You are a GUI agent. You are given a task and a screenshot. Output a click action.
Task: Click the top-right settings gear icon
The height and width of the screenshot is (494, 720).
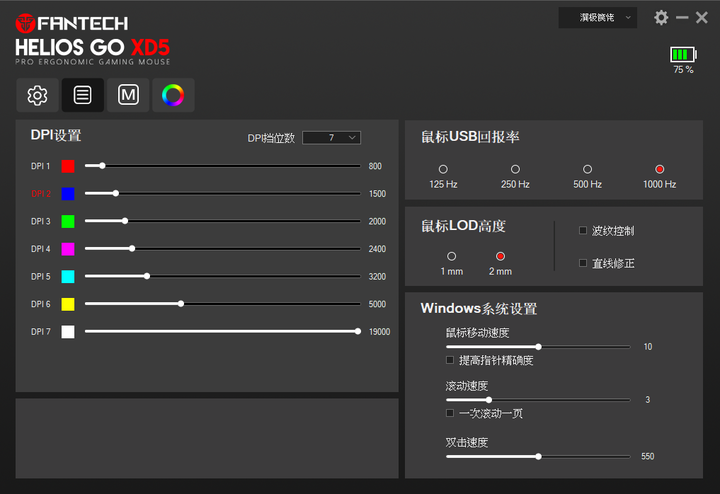[661, 17]
